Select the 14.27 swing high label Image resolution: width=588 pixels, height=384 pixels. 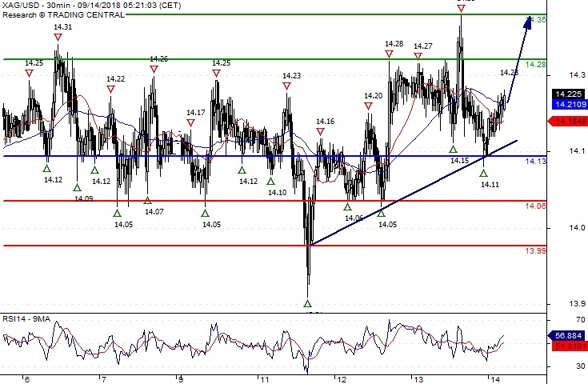pos(423,46)
